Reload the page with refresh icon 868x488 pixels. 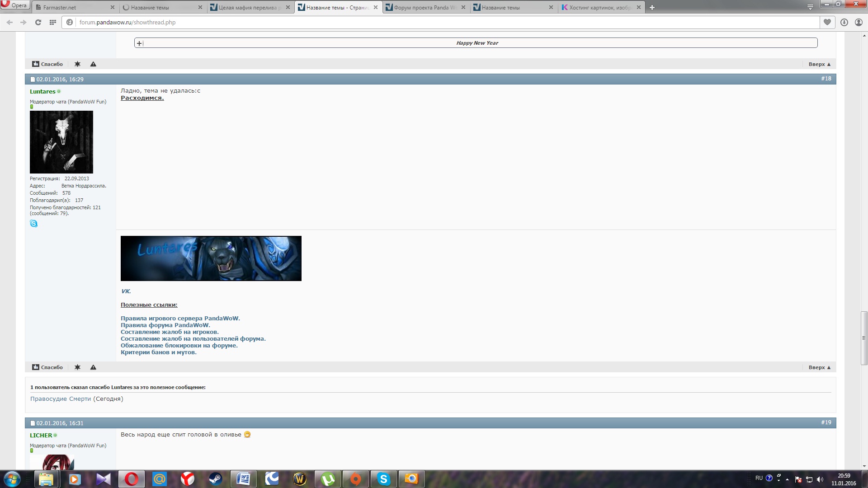(x=38, y=22)
